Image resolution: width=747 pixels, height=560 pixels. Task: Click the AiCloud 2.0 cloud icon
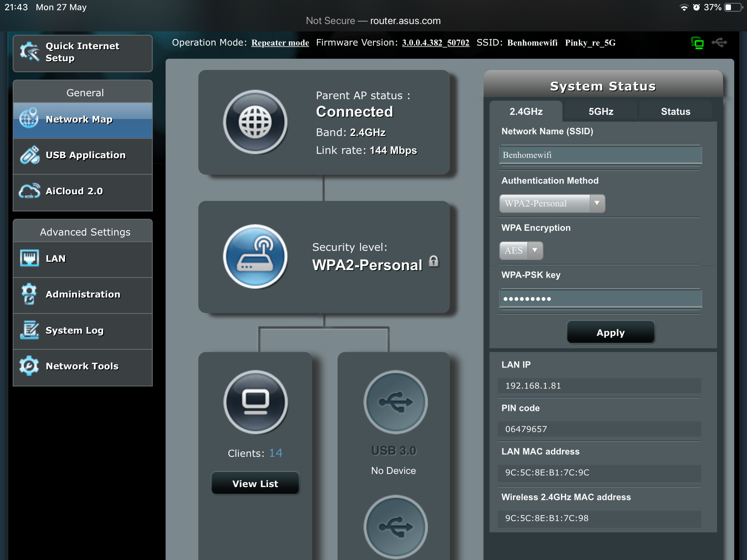pyautogui.click(x=30, y=191)
